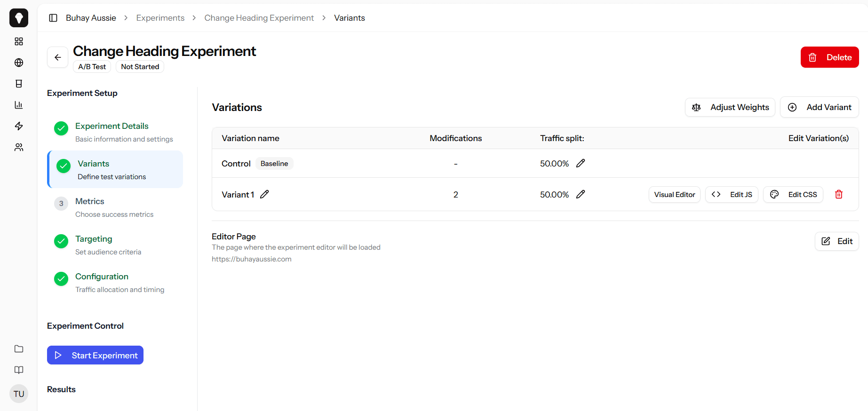Launch the Visual Editor for Variant 1
Image resolution: width=868 pixels, height=411 pixels.
point(674,195)
